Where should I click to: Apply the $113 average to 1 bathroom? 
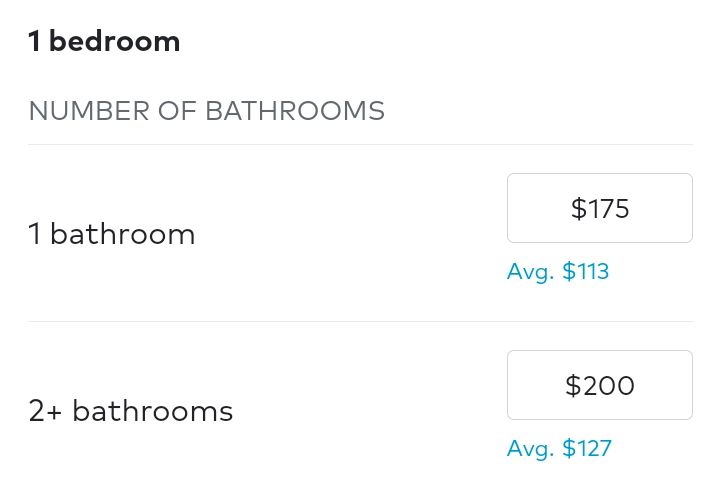tap(558, 271)
